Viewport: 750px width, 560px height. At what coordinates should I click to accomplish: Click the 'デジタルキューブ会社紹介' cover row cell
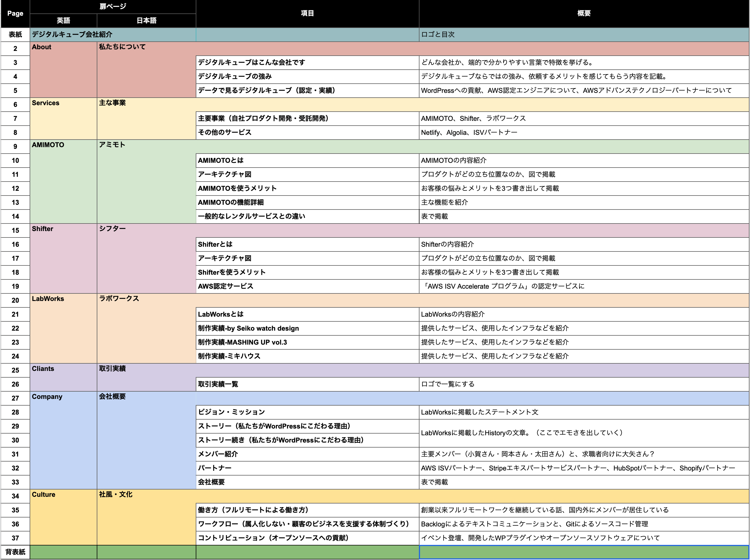[113, 35]
